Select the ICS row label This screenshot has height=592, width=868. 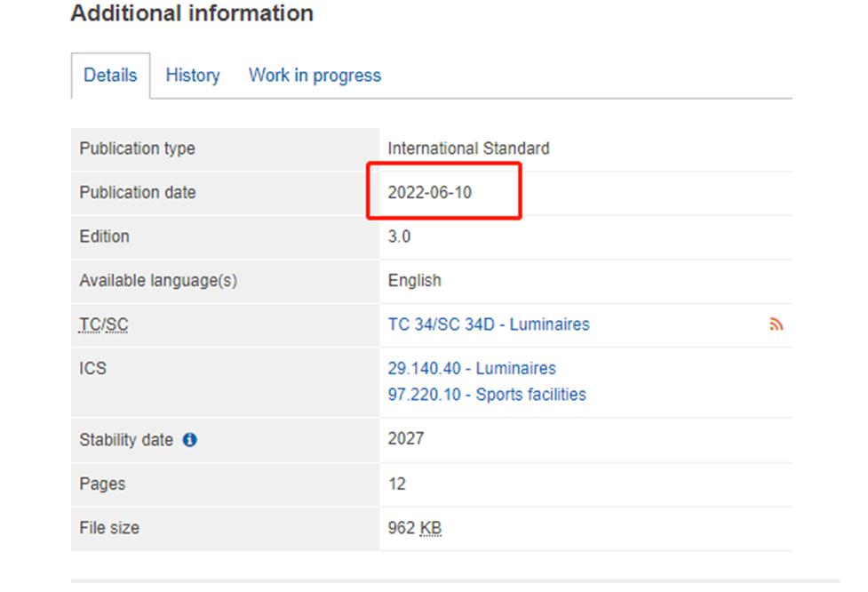(92, 368)
